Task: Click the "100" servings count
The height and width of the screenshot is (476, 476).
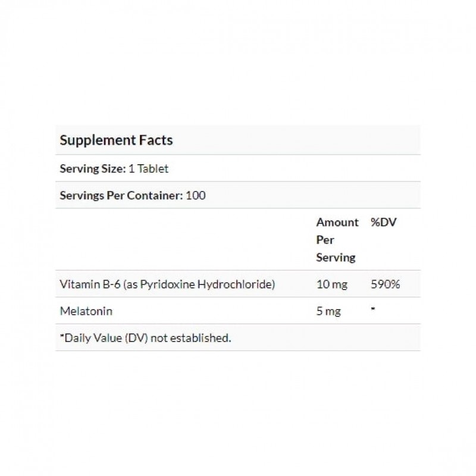Action: 196,195
